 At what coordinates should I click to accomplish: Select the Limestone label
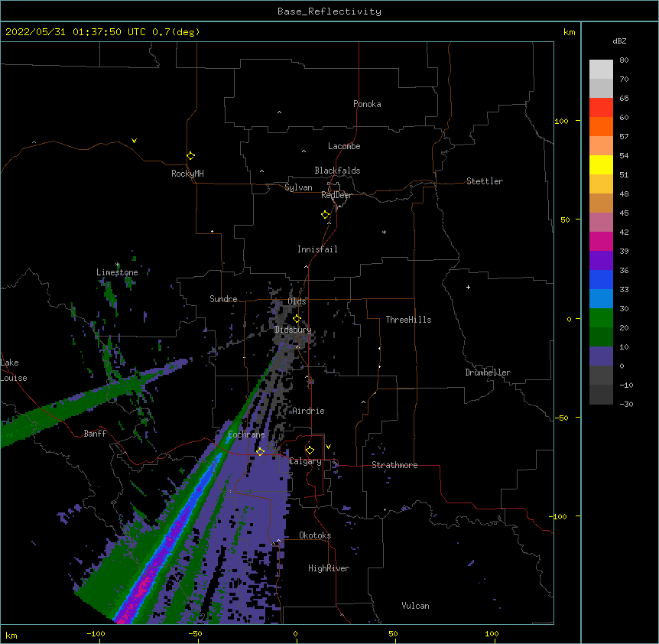117,272
